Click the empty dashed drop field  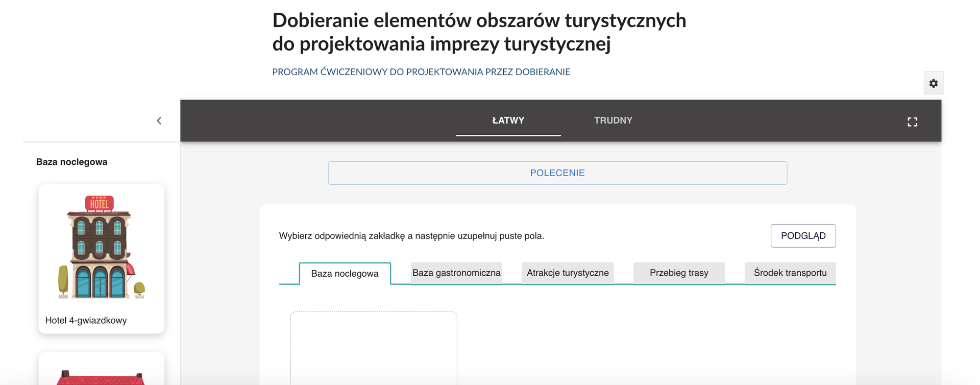[x=374, y=348]
